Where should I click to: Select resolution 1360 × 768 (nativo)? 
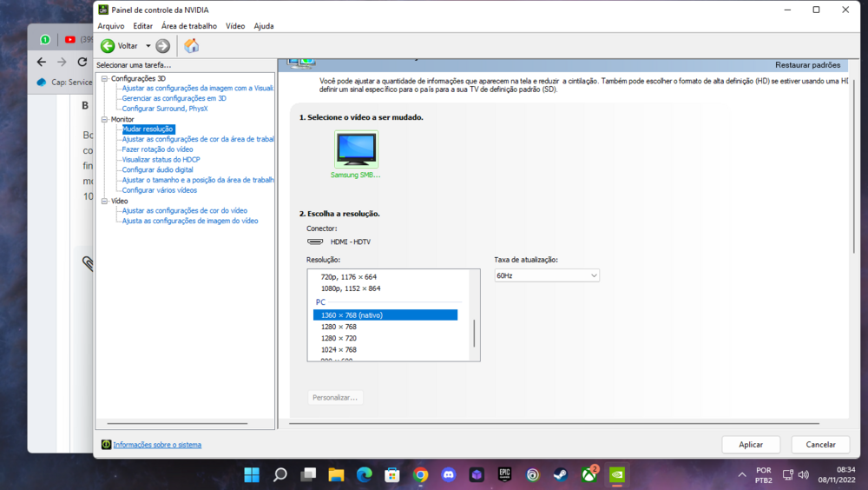(x=385, y=315)
